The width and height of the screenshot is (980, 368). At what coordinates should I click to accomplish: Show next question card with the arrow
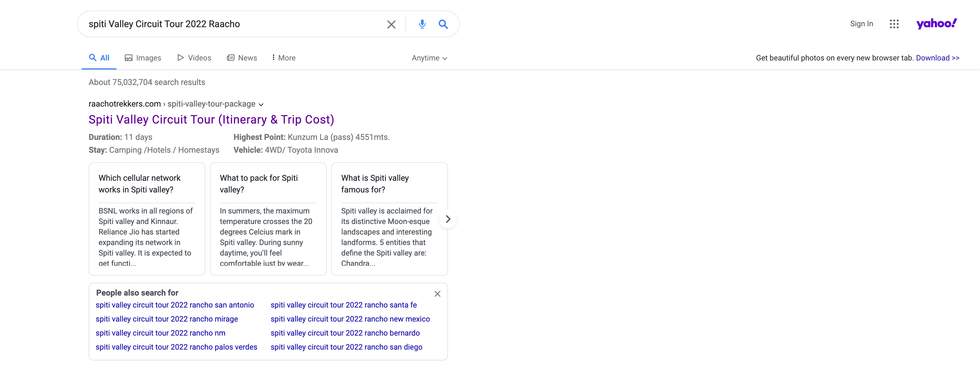[x=448, y=219]
